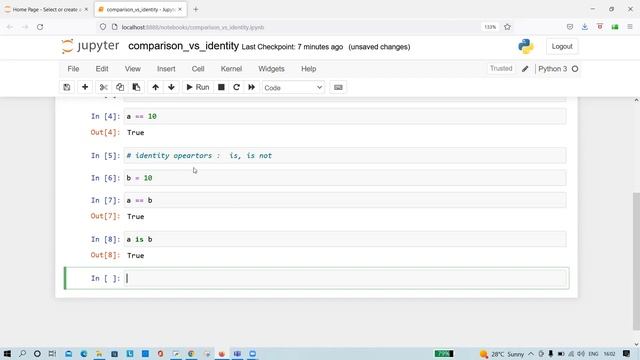The height and width of the screenshot is (360, 640).
Task: Click the Jupyter logo
Action: click(90, 46)
